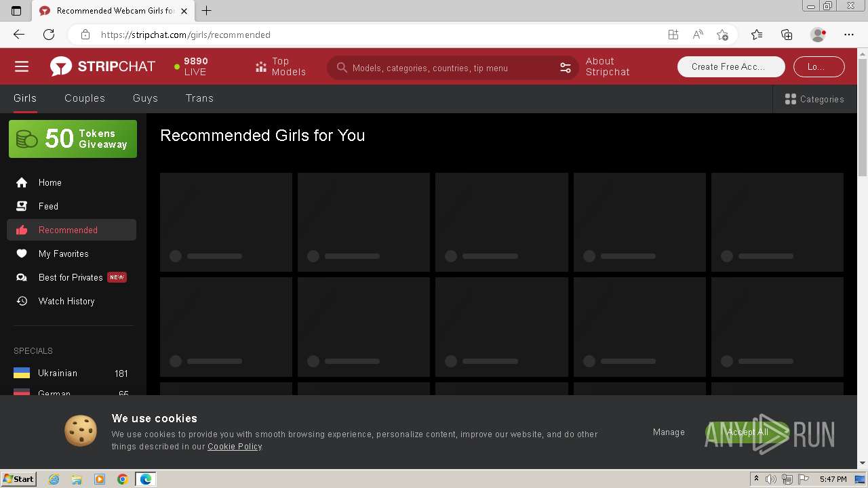Click the taskbar volume speaker icon
Screen dimensions: 868x488
click(771, 479)
